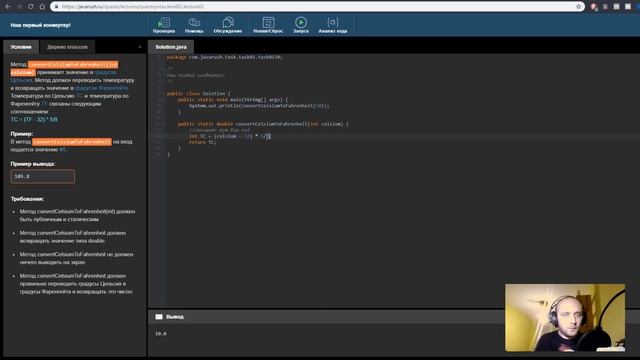Click the 'public class Solution' code line

[198, 93]
